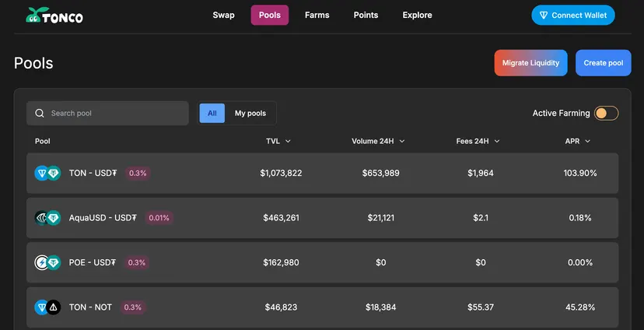Click the 0.01% fee badge on AquaUSD
This screenshot has width=644, height=330.
(159, 218)
